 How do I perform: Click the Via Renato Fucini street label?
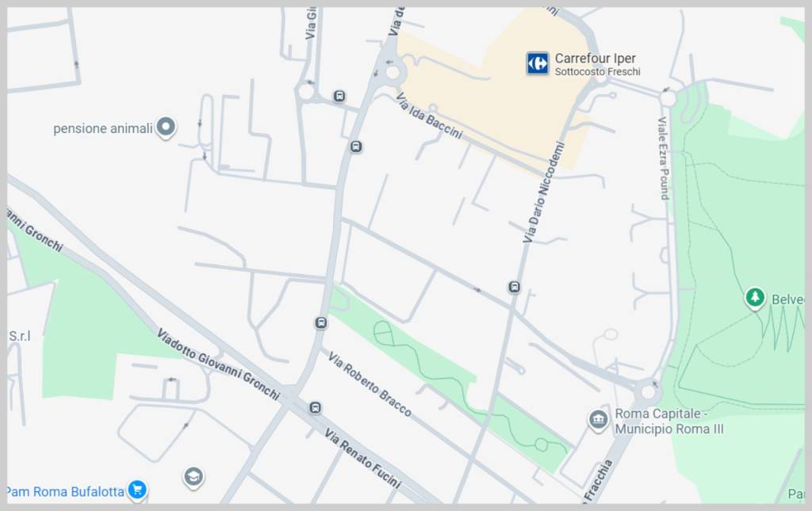tap(362, 458)
